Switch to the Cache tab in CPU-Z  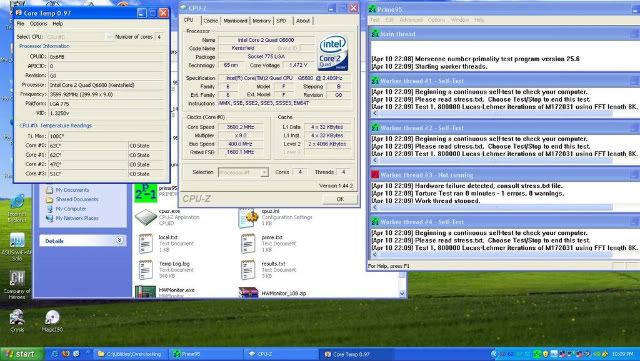211,20
